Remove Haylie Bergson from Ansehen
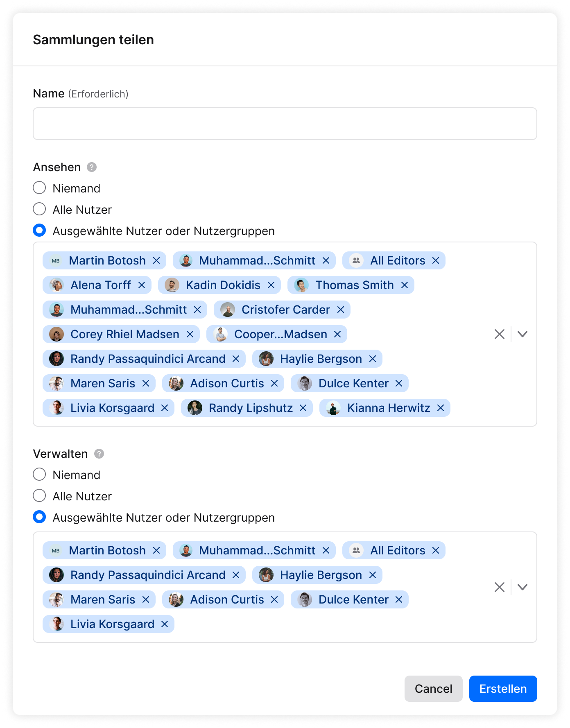570x728 pixels. [373, 359]
